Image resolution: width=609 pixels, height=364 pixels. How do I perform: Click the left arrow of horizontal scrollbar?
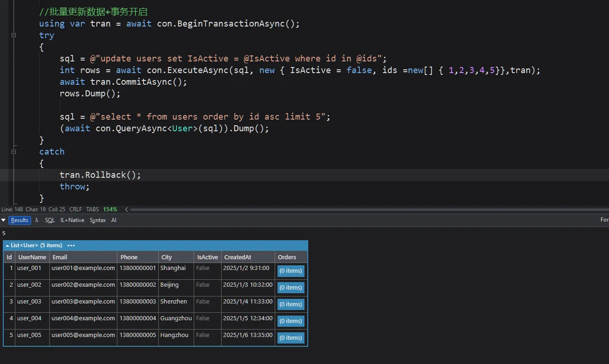[x=127, y=209]
